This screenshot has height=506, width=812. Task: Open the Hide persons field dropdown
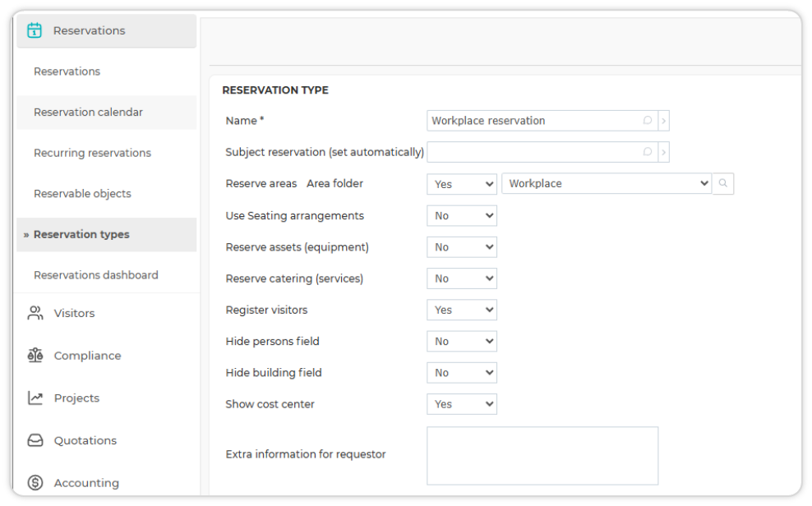462,342
